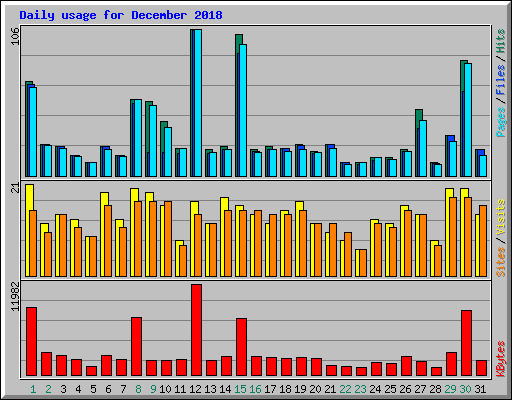Select the cyan pages bar for day 1

pyautogui.click(x=33, y=132)
